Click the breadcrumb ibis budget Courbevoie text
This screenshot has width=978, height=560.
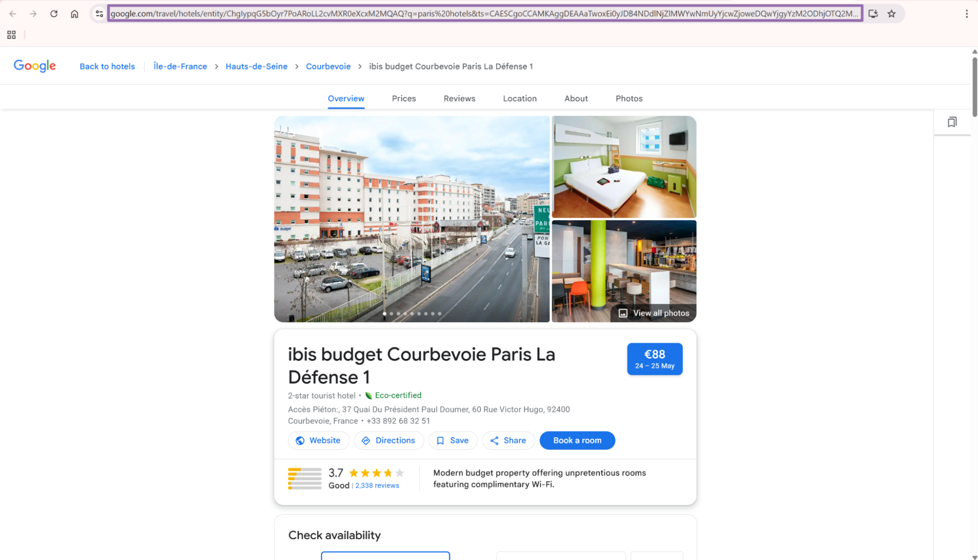[x=451, y=66]
